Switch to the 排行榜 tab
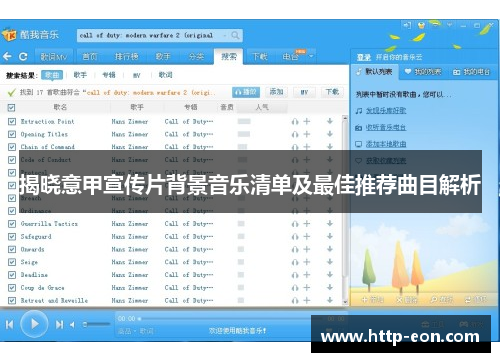 [127, 57]
